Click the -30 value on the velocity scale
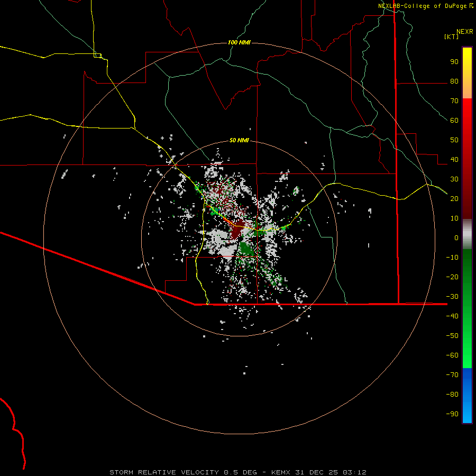476x476 pixels. tap(452, 297)
